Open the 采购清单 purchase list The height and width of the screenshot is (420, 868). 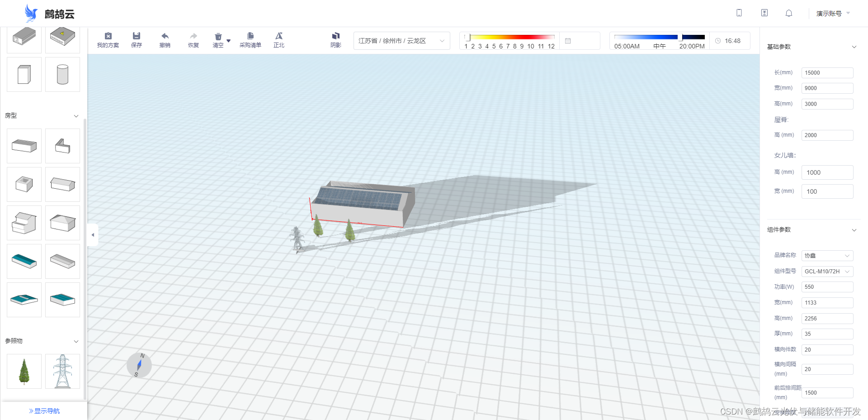(x=250, y=40)
